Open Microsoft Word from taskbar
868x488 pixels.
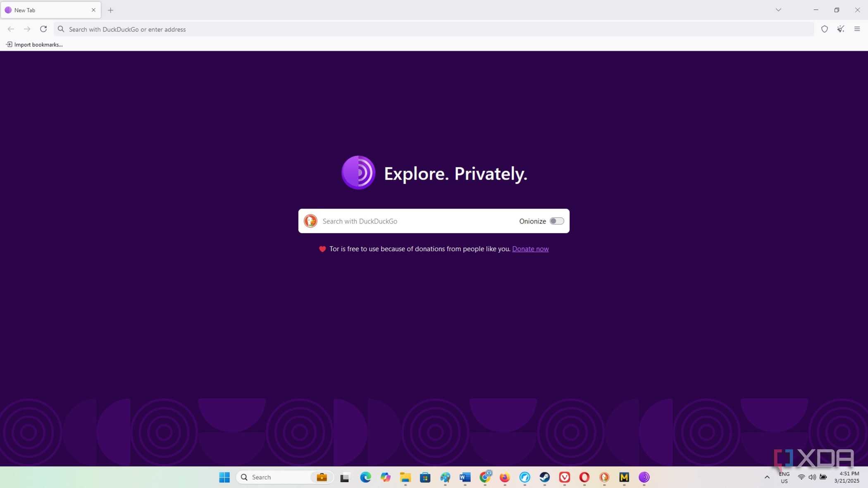(465, 477)
